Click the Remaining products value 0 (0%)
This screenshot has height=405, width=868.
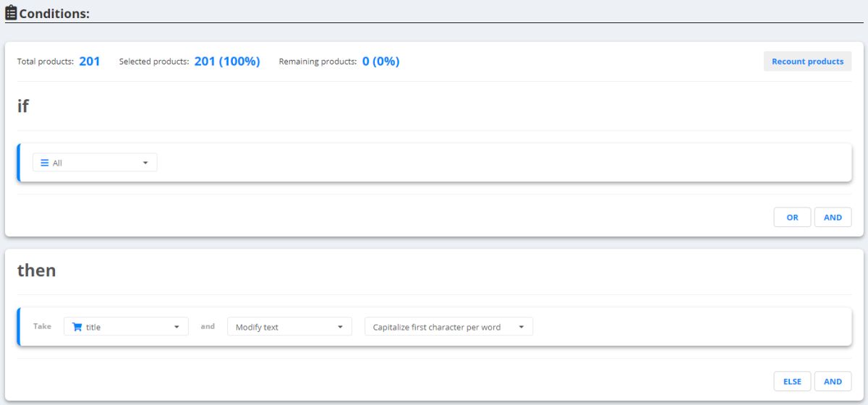380,61
